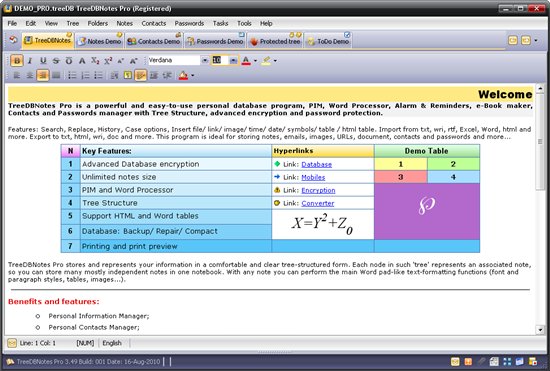
Task: Click the envelope icon beside Line: 1 Col: 1
Action: (x=12, y=343)
